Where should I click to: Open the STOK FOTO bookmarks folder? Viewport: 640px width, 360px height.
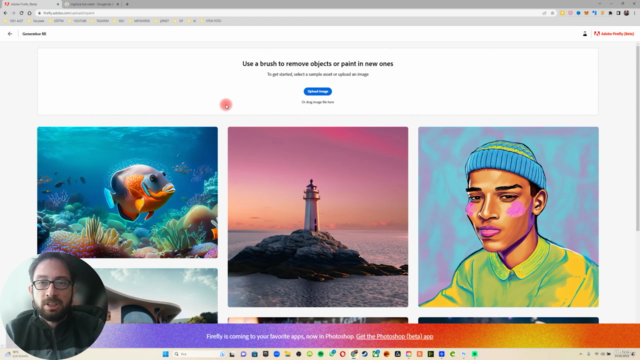pos(211,21)
